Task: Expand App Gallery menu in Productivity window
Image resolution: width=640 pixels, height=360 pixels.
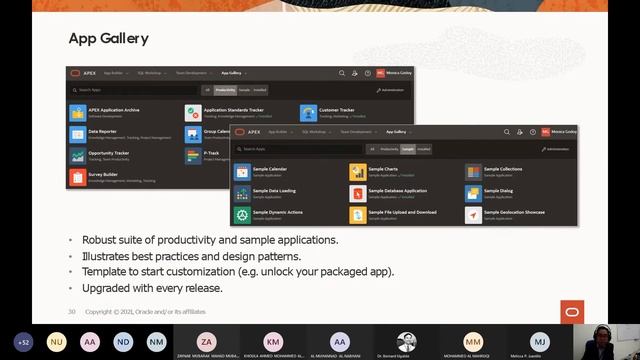Action: (x=233, y=73)
